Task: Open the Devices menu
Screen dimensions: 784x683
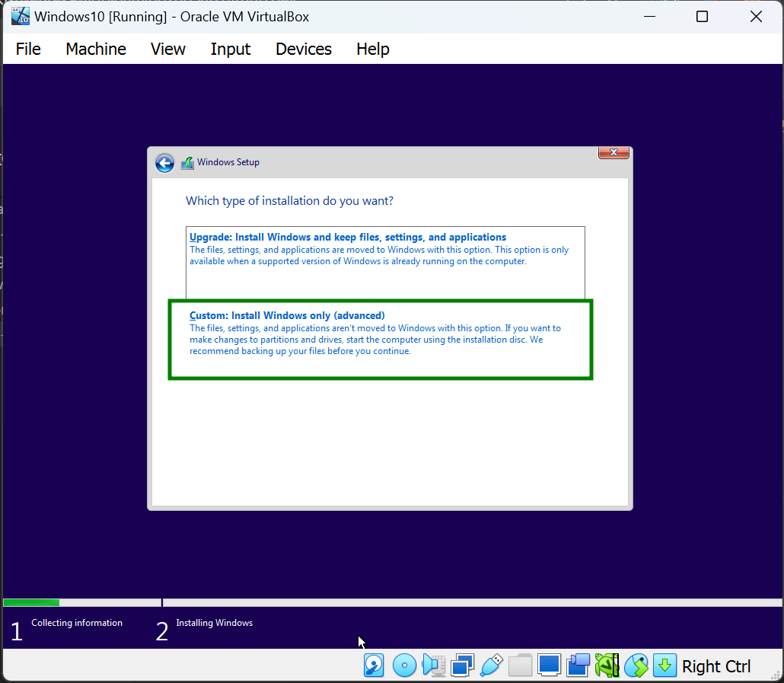Action: point(304,49)
